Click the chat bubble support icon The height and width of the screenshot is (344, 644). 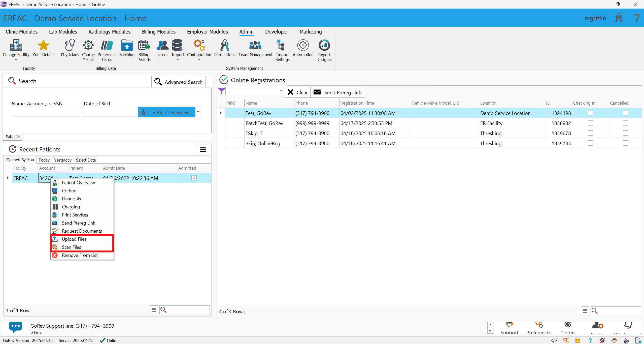coord(16,327)
